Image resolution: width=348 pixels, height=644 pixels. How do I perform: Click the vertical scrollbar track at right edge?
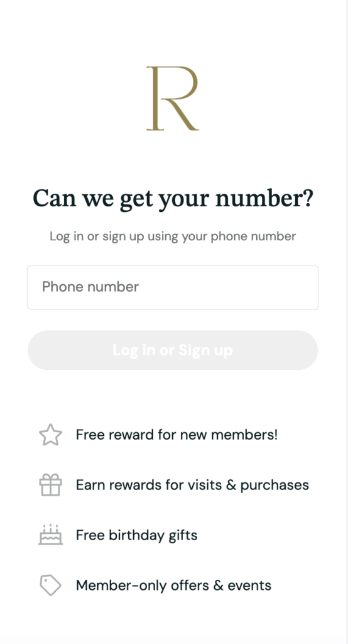pyautogui.click(x=347, y=322)
